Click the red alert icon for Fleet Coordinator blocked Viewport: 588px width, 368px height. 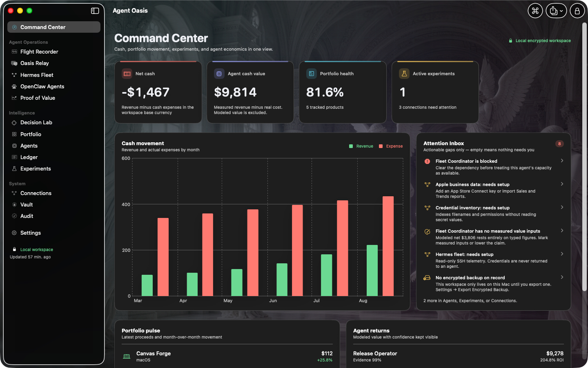(428, 162)
